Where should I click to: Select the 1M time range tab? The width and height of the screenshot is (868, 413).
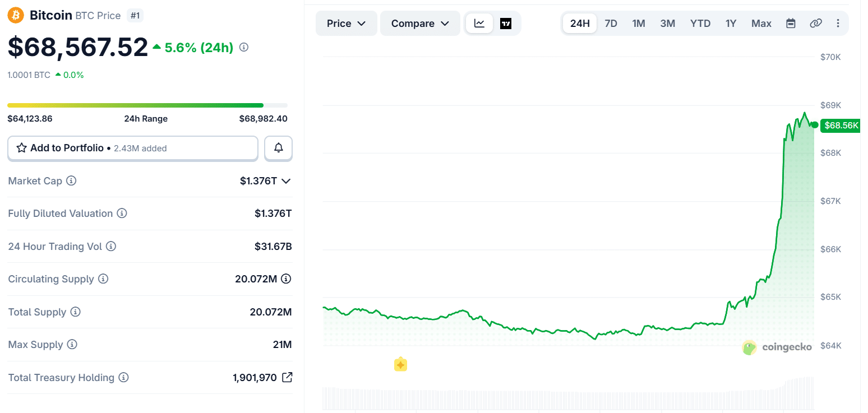coord(639,24)
